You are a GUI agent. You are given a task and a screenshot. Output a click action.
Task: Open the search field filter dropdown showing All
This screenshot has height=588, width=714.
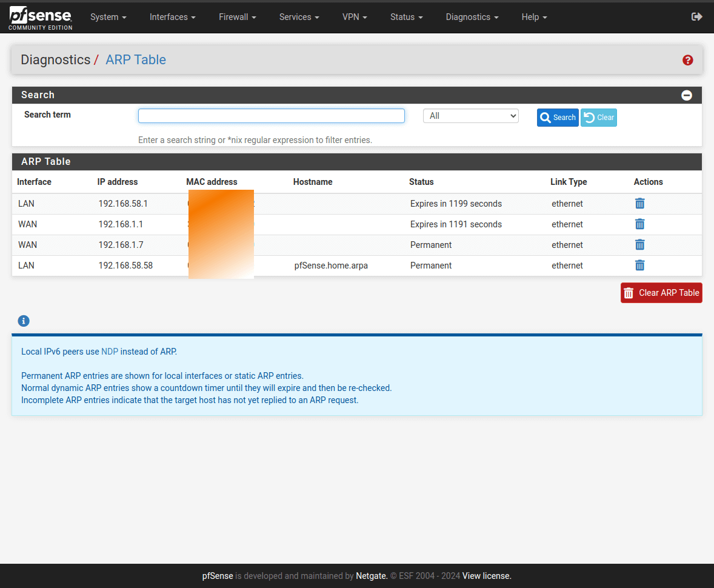pyautogui.click(x=470, y=116)
